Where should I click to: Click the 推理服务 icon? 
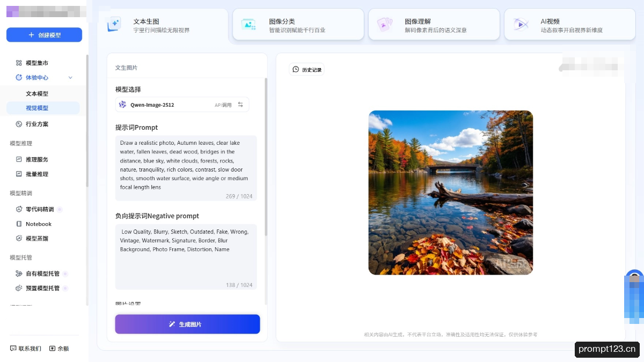click(x=19, y=159)
